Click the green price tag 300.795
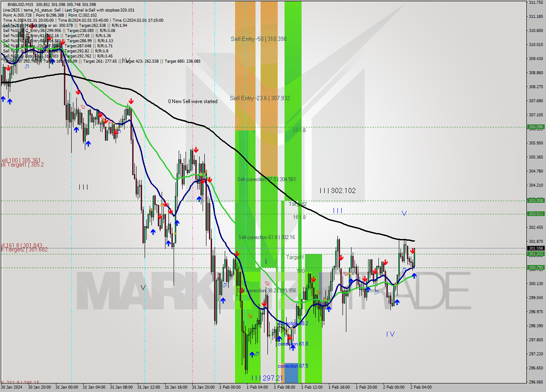The image size is (546, 392). pyautogui.click(x=536, y=268)
